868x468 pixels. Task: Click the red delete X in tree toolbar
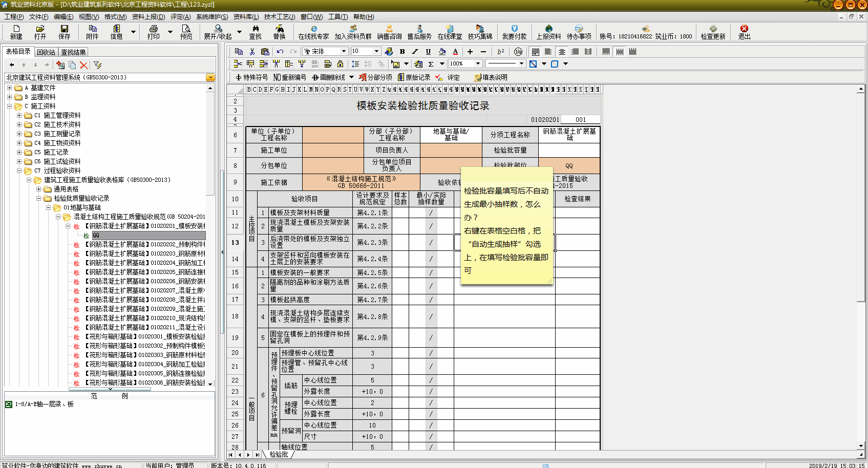coord(84,65)
